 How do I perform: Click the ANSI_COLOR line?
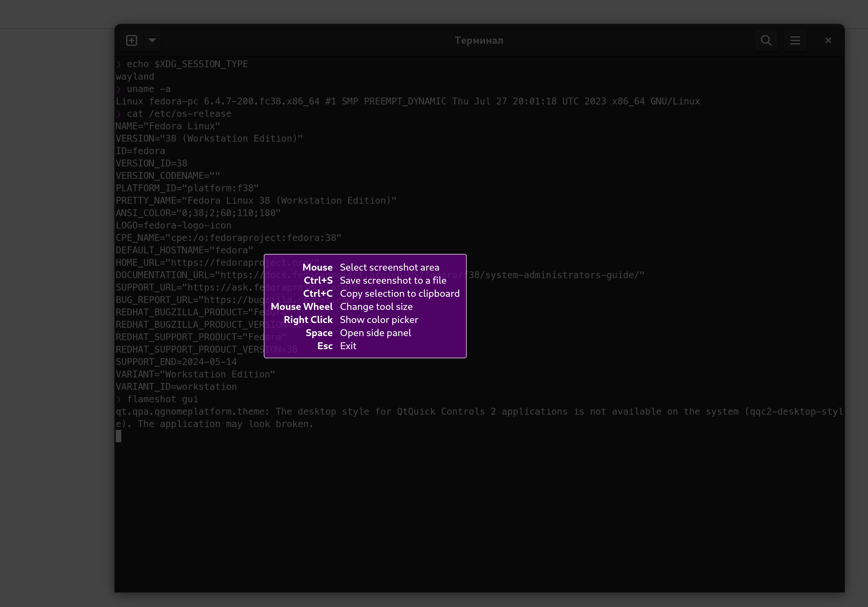198,213
